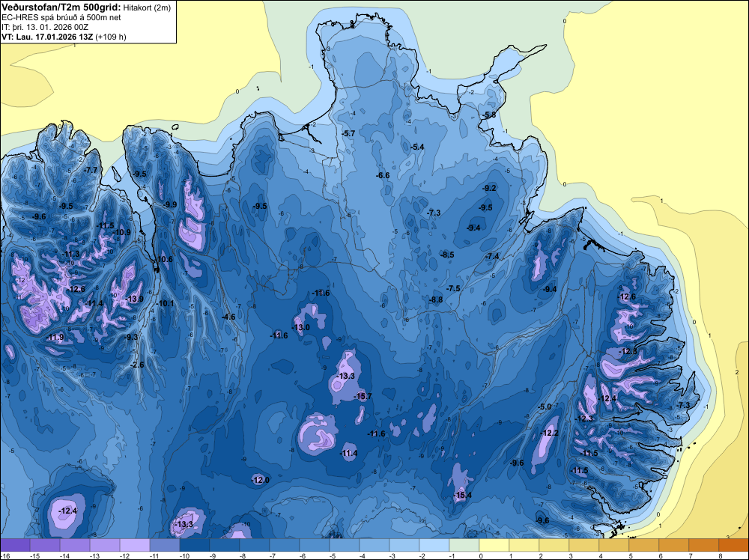
Task: Click the map title 'Veðurstofan/T2m 500grid: Hitakort (2m)'
Action: point(86,7)
